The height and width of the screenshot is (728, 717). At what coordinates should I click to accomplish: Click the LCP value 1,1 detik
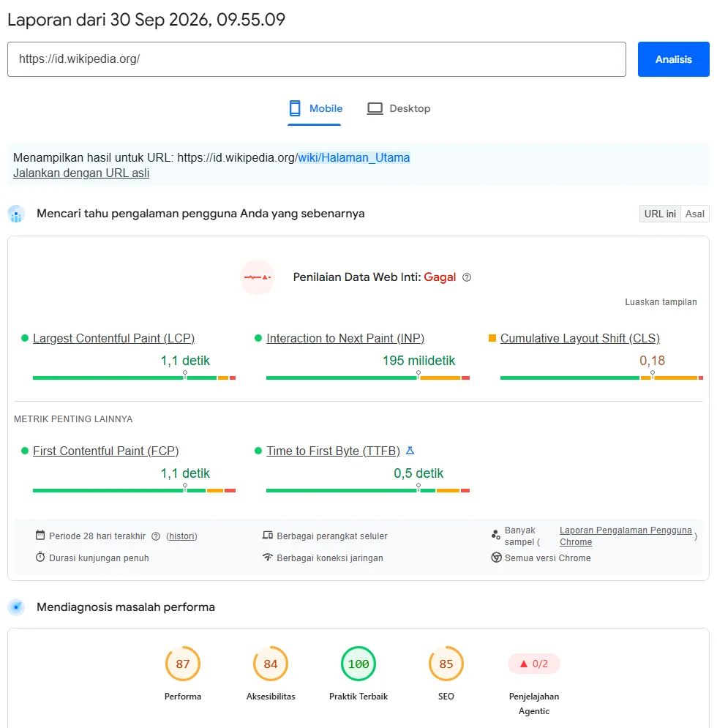(x=185, y=361)
